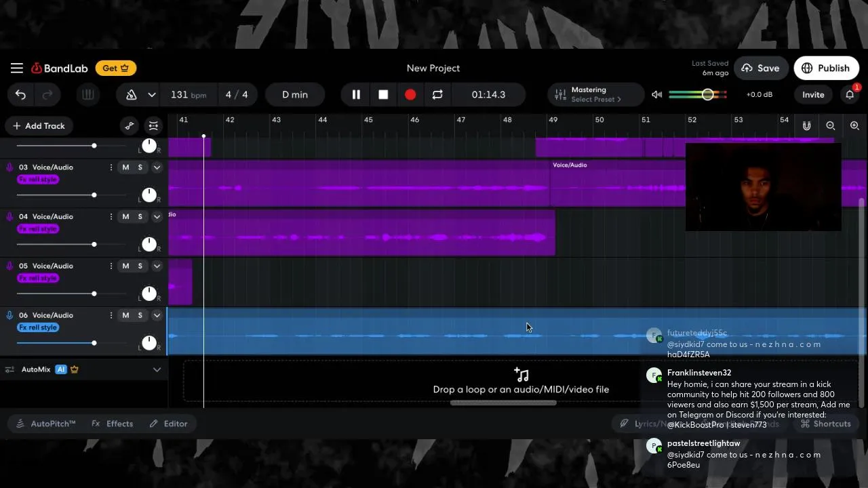Open track 04 three-dot menu
The height and width of the screenshot is (488, 868).
(111, 217)
